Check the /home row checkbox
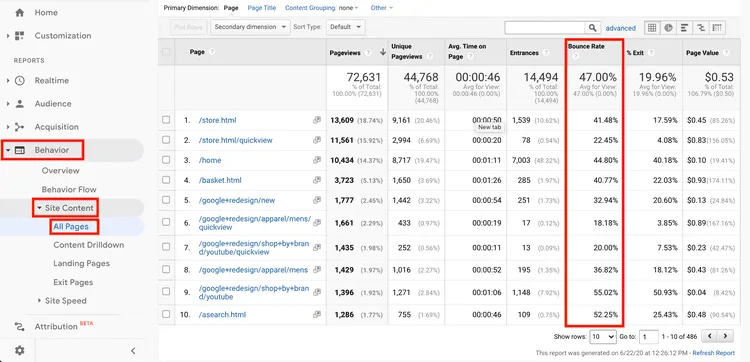 tap(166, 160)
